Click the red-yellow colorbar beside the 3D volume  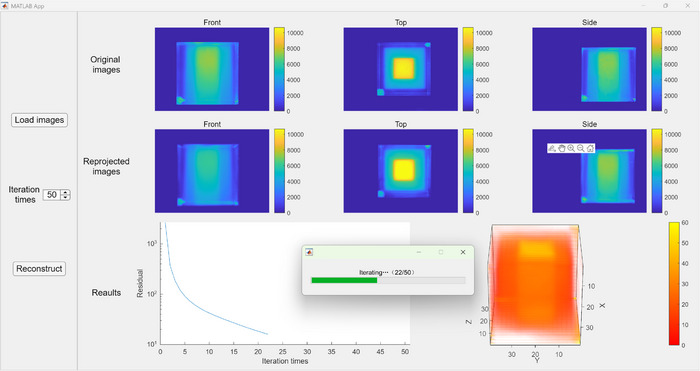coord(674,284)
